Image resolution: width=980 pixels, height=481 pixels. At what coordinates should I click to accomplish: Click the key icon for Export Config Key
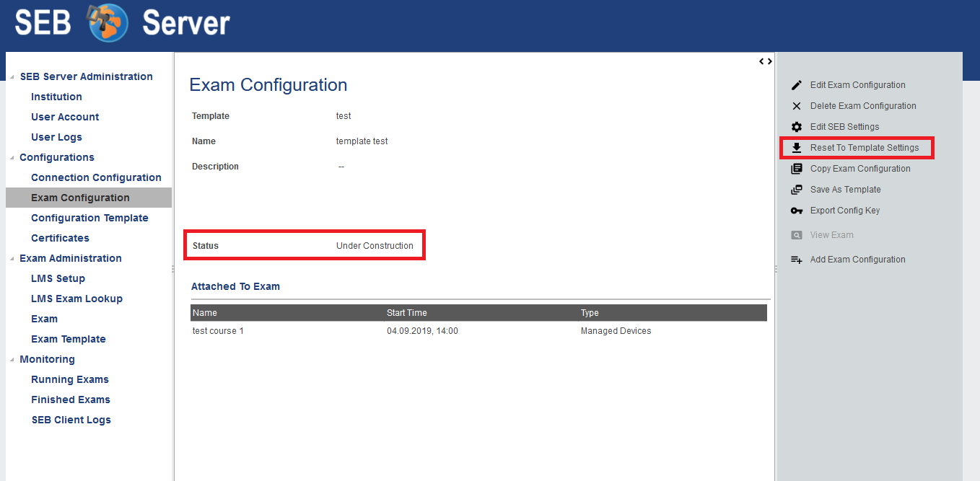point(797,211)
